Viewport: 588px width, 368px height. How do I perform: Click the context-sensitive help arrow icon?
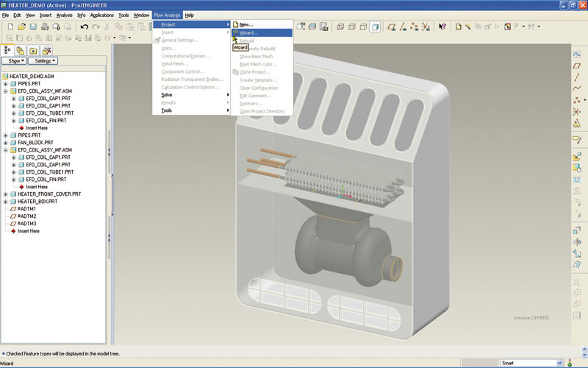(x=442, y=26)
